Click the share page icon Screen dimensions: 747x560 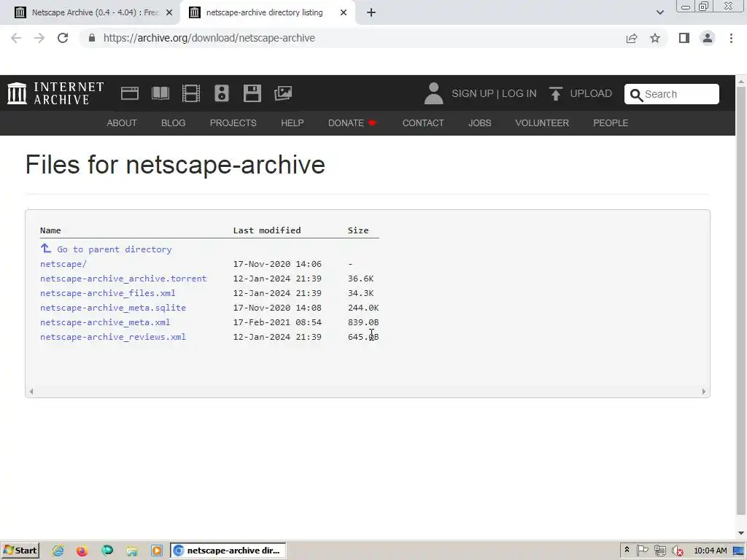click(632, 38)
